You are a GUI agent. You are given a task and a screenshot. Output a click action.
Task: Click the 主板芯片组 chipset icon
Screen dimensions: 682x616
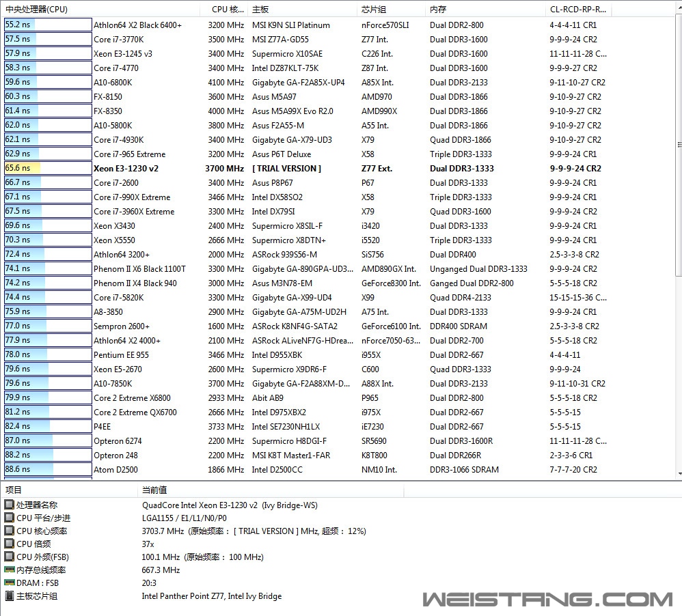pyautogui.click(x=9, y=596)
